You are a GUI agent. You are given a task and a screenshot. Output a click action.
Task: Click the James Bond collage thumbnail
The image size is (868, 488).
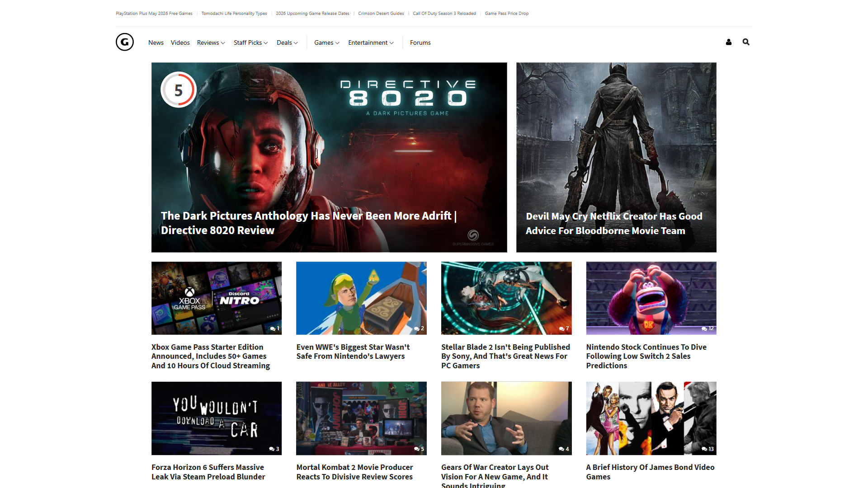click(x=651, y=418)
